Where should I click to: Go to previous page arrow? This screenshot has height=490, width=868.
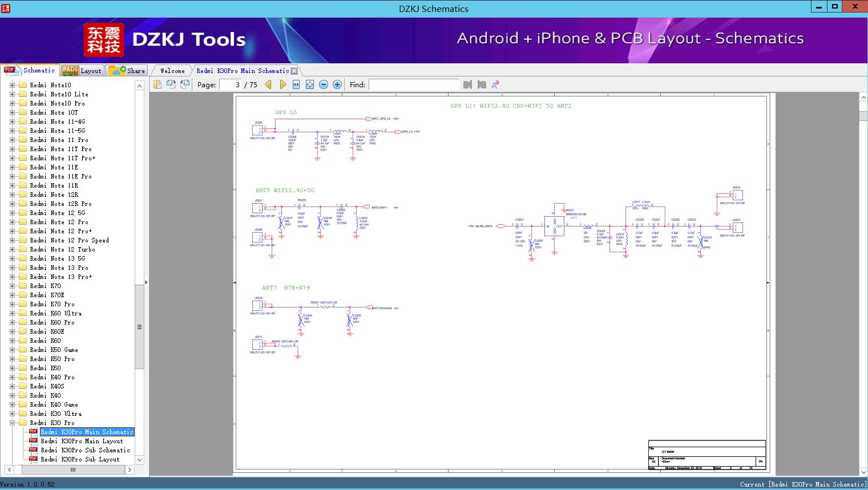pos(268,84)
